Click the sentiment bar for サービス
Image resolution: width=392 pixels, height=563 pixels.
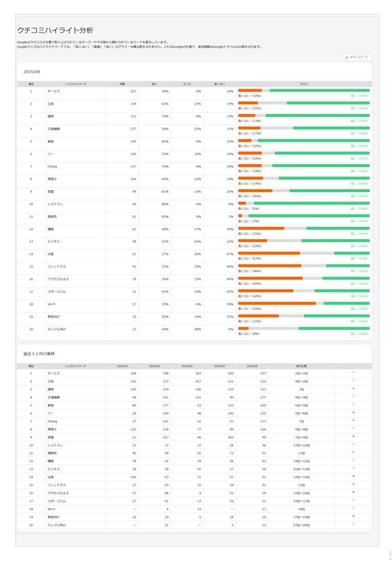[304, 90]
